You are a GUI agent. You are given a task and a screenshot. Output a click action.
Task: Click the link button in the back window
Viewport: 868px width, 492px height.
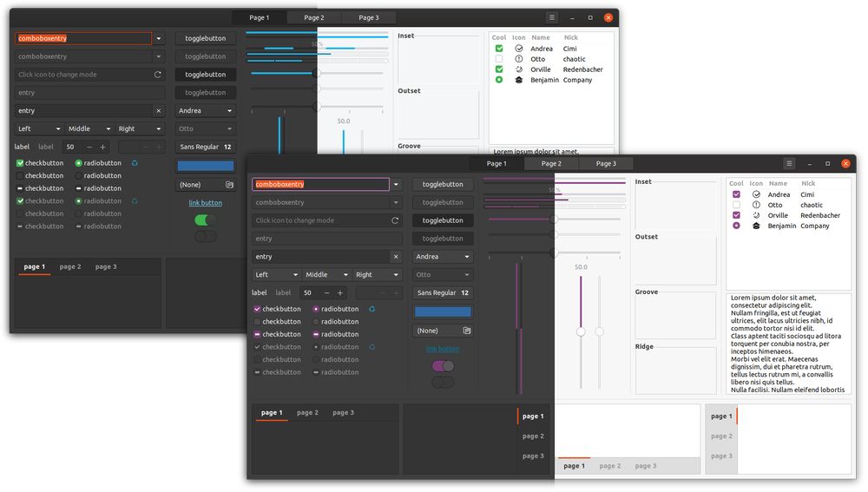205,203
